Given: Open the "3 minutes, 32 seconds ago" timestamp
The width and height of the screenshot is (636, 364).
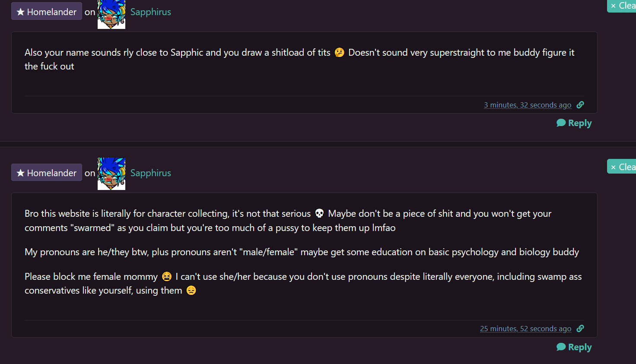Looking at the screenshot, I should click(x=527, y=105).
